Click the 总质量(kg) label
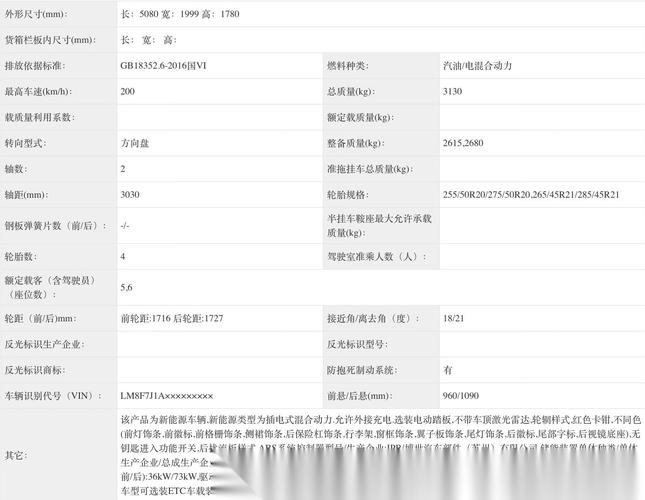This screenshot has height=500, width=645. coord(351,91)
